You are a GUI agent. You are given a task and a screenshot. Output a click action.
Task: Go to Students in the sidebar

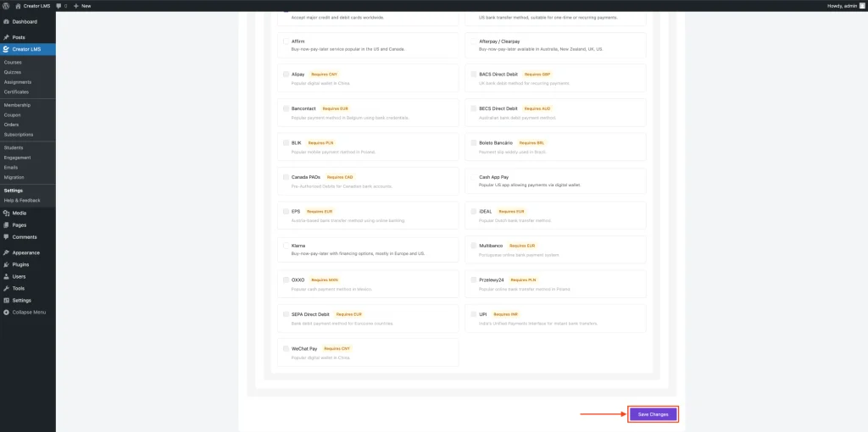pyautogui.click(x=14, y=147)
